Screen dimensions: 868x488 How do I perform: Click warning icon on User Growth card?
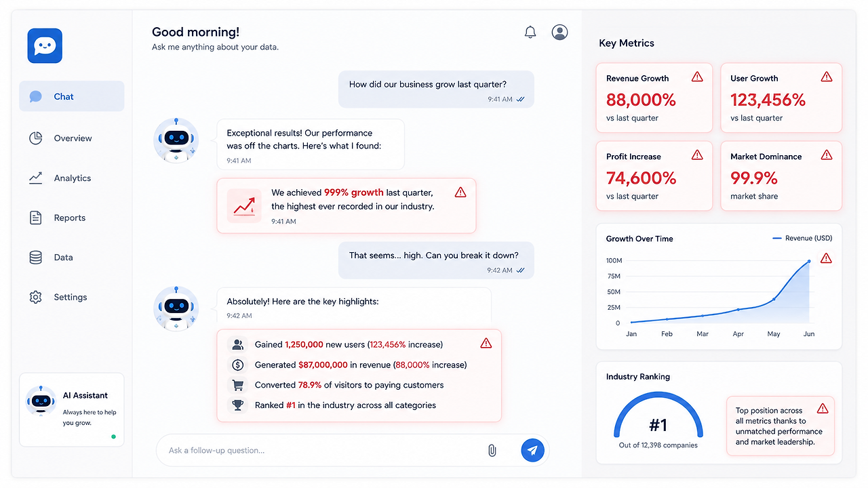[826, 77]
